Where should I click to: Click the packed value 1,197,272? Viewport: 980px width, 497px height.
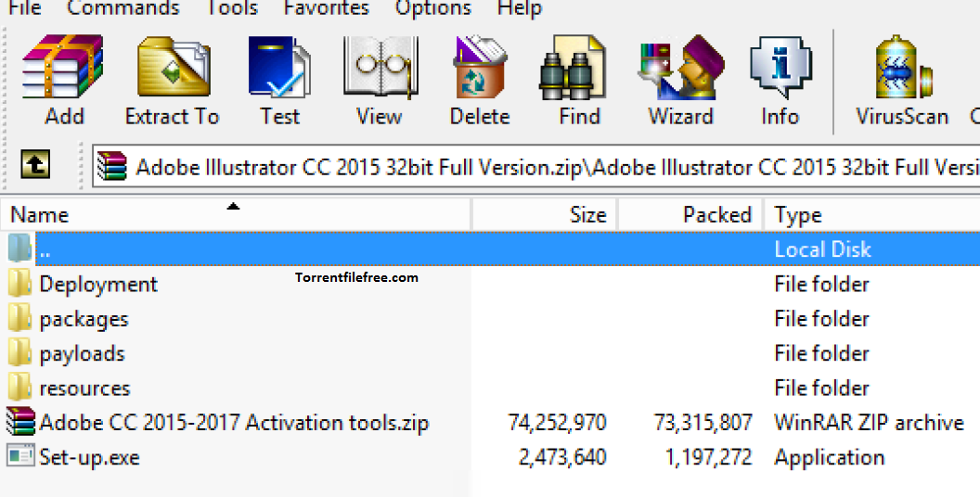click(x=708, y=458)
